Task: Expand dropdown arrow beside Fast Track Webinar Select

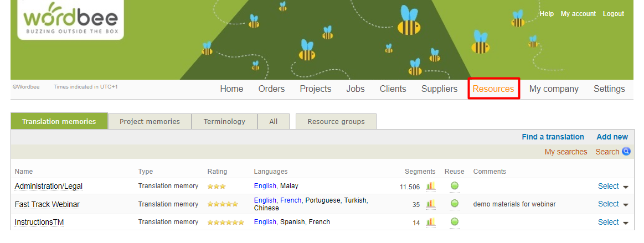Action: coord(626,205)
